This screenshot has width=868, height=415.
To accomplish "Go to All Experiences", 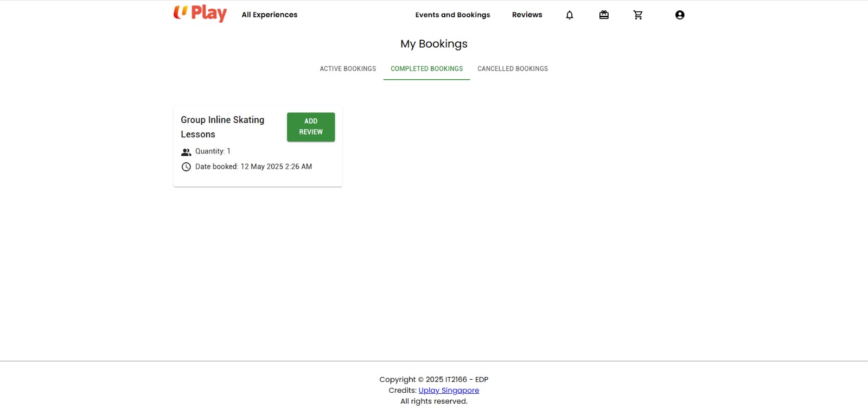I will 269,15.
